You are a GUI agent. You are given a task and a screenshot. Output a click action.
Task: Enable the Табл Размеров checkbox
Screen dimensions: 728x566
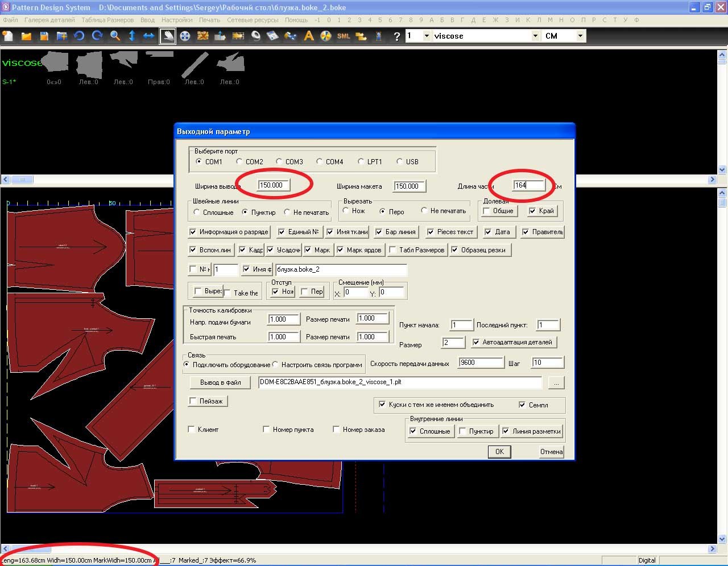[x=392, y=250]
